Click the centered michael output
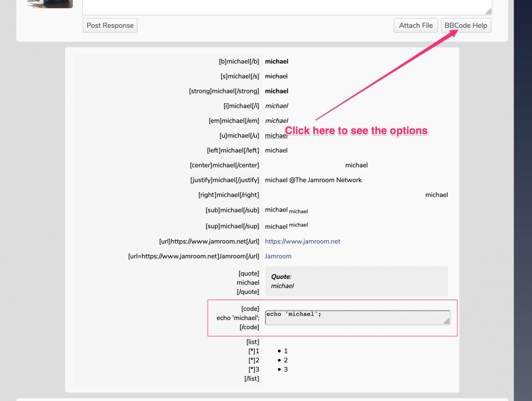The height and width of the screenshot is (401, 532). [357, 165]
